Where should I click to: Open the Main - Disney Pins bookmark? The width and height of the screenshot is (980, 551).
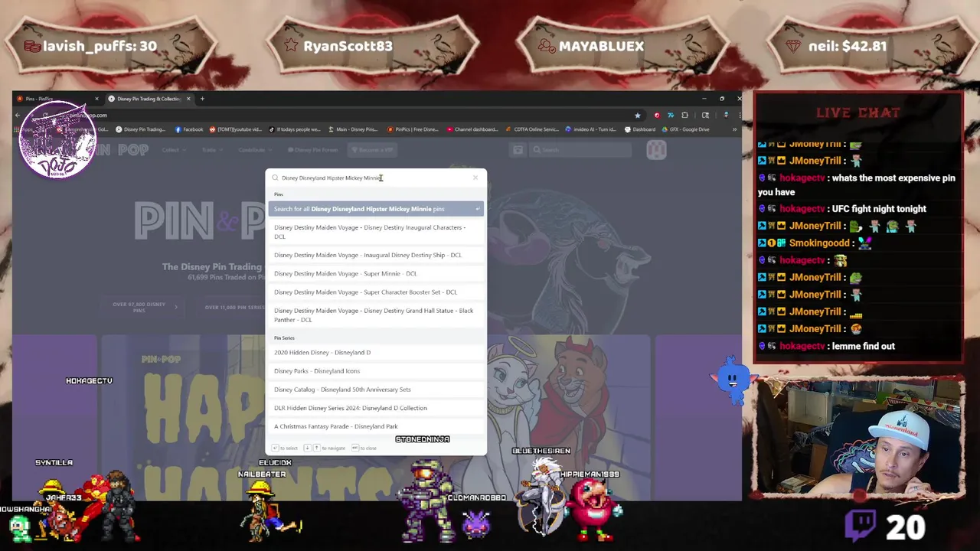[352, 129]
